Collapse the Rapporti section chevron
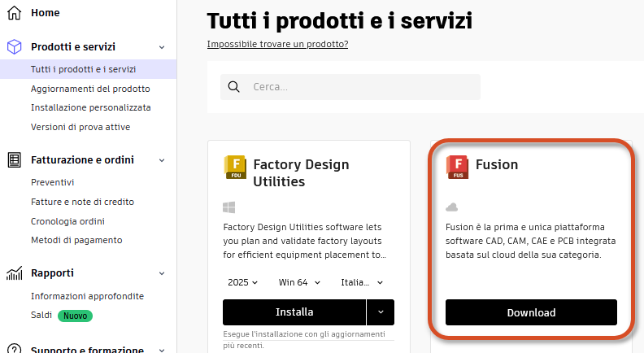 pos(162,273)
